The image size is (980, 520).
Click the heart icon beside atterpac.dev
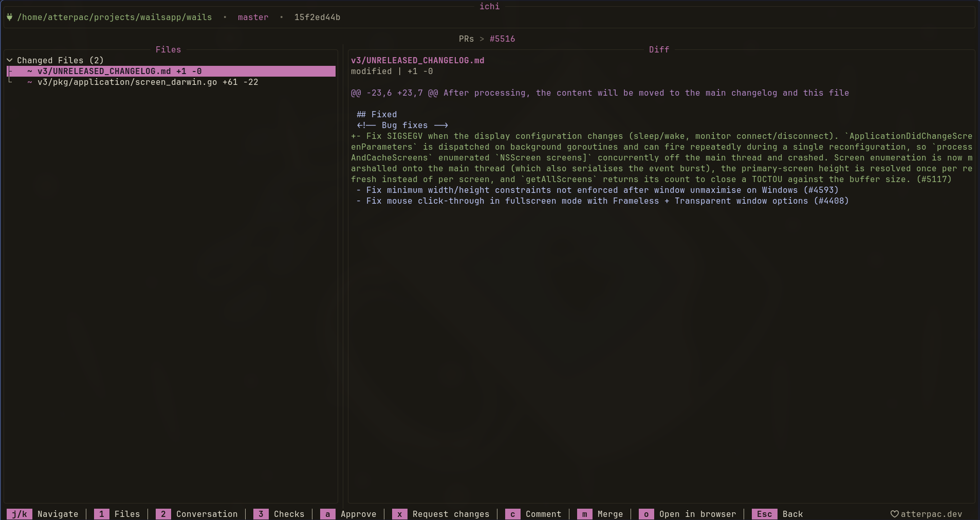[x=894, y=514]
